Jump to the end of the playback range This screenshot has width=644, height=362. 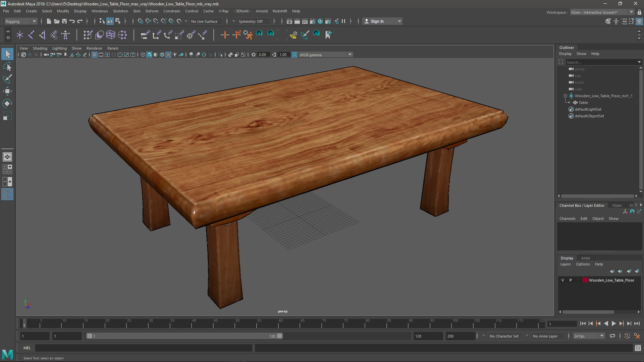tap(637, 323)
